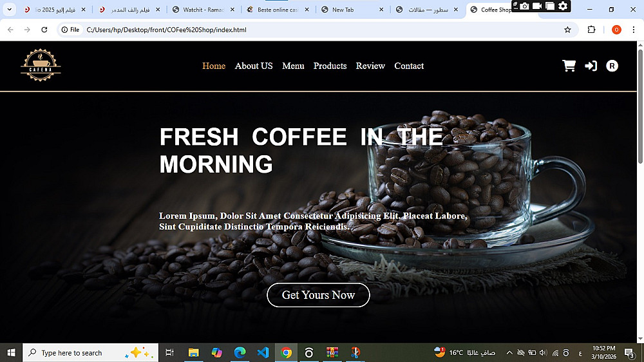Image resolution: width=644 pixels, height=362 pixels.
Task: Go to the Products nav link
Action: pos(330,66)
